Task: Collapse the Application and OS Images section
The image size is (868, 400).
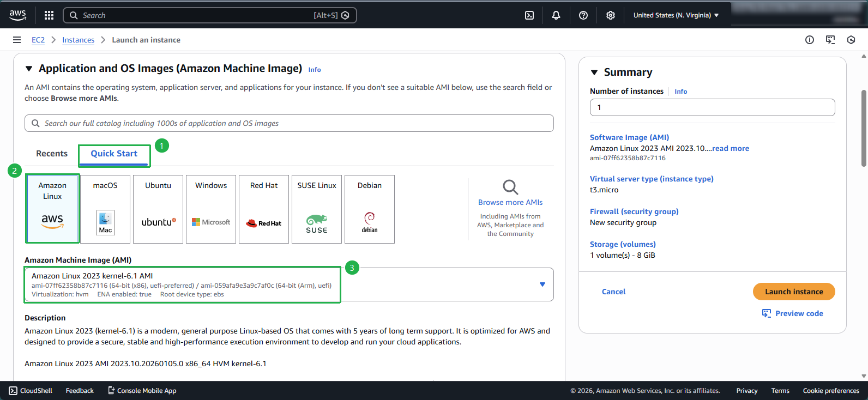Action: (29, 69)
